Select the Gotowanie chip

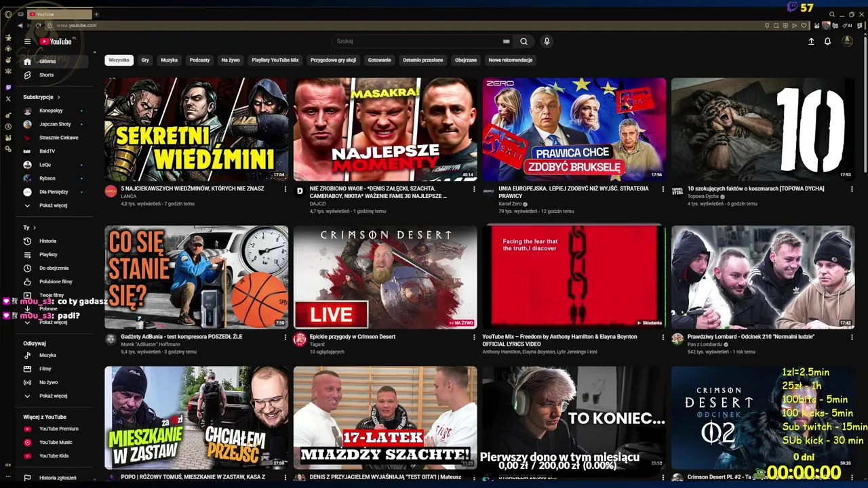click(379, 60)
